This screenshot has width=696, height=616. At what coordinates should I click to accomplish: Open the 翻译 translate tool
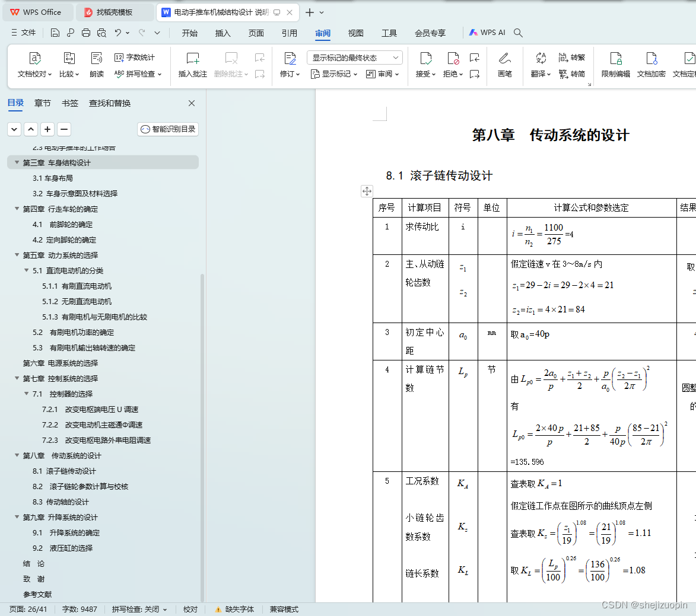tap(541, 65)
